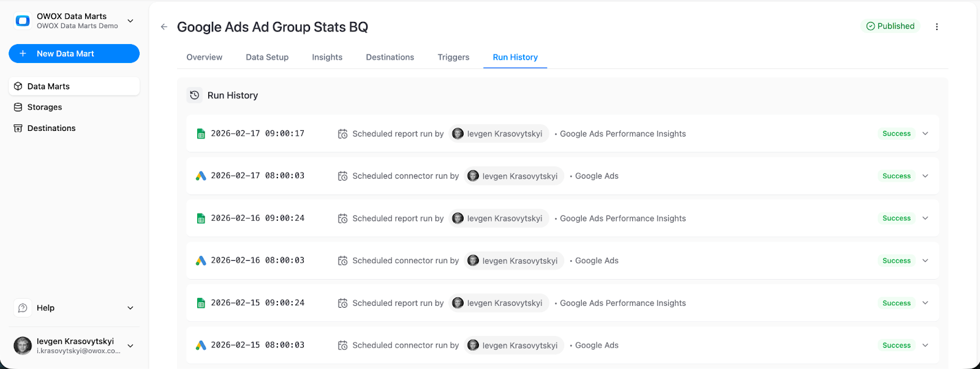The height and width of the screenshot is (369, 980).
Task: Click Success badge for 2026-02-15 08:00:03 run
Action: pos(897,345)
